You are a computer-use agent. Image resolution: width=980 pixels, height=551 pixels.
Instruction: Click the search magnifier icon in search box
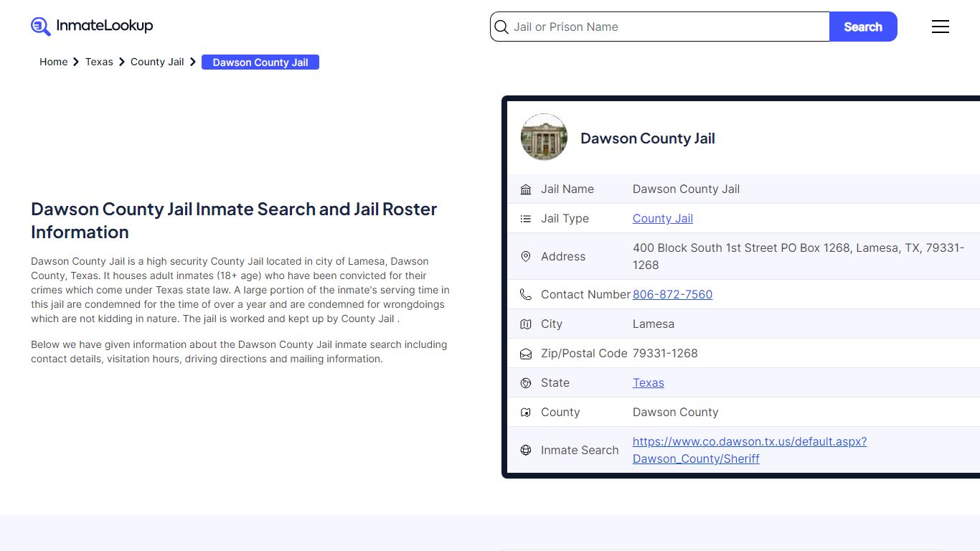pos(501,27)
